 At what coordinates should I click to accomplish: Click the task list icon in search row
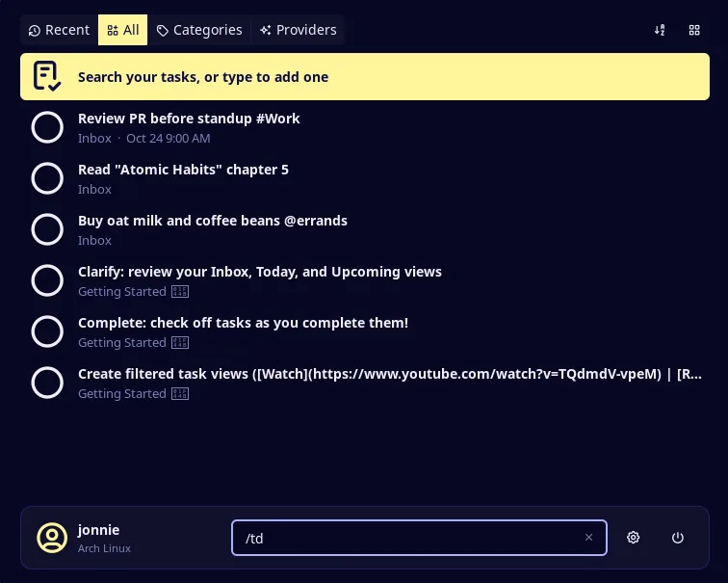click(x=47, y=76)
